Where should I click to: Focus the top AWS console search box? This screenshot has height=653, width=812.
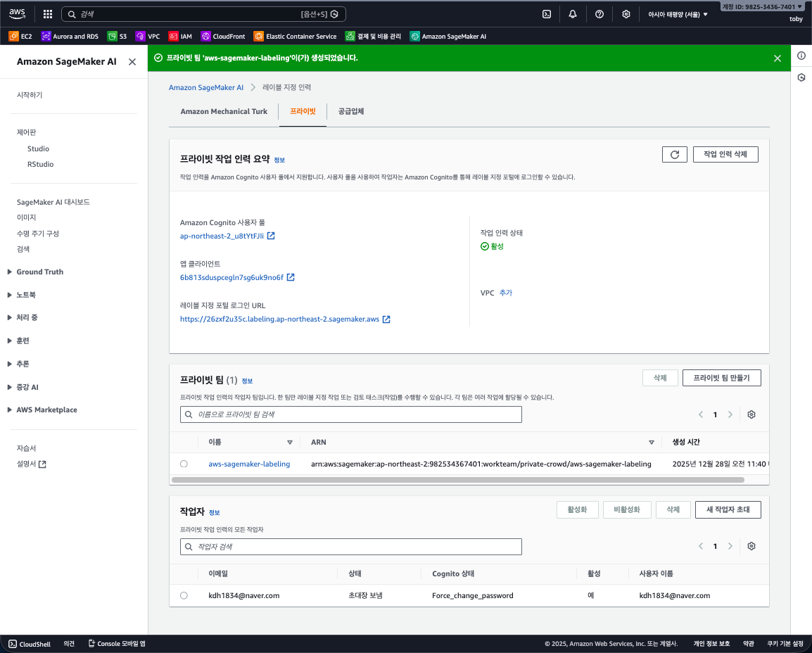tap(203, 14)
